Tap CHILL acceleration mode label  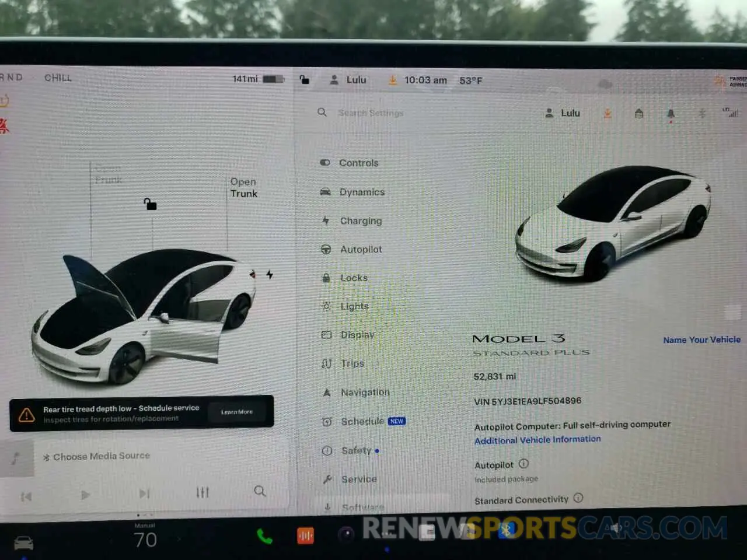pyautogui.click(x=58, y=78)
